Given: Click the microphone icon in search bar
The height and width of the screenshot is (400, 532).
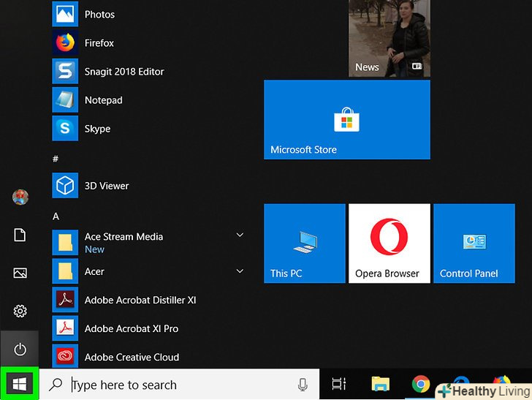Looking at the screenshot, I should [303, 385].
